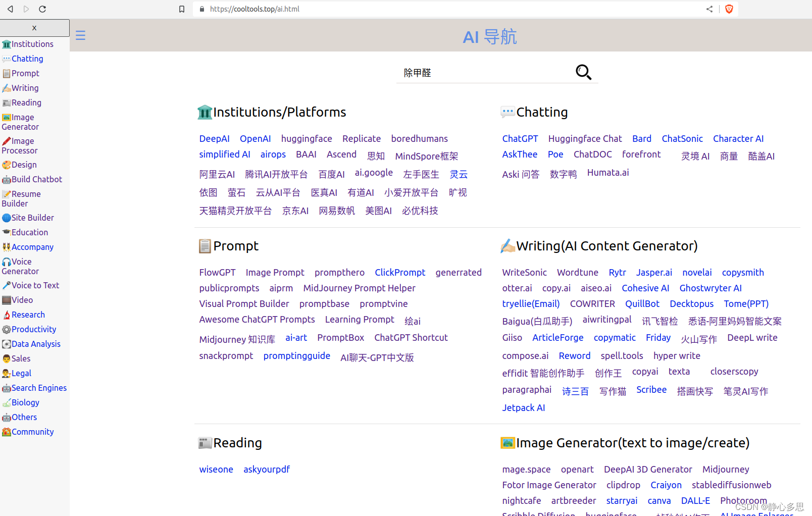Select Site Builder sidebar item
The image size is (812, 516).
(x=28, y=218)
